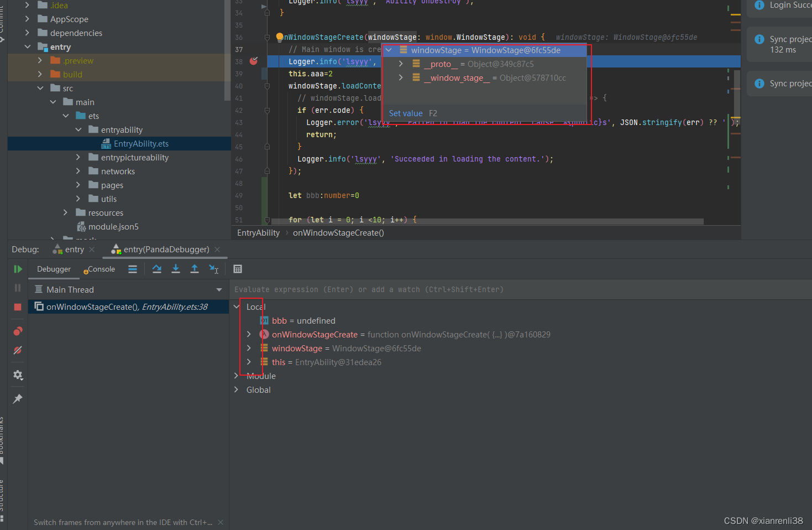Toggle Mute Breakpoints slashed circle icon
The height and width of the screenshot is (530, 812).
(x=18, y=350)
